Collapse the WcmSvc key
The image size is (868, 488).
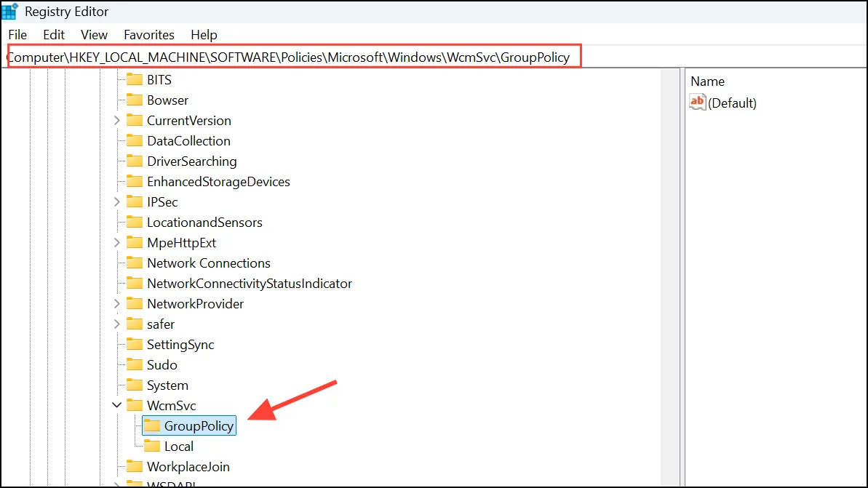(117, 405)
